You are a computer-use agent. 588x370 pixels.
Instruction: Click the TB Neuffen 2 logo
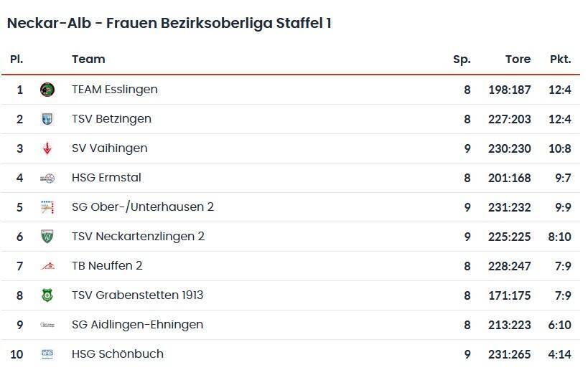click(47, 266)
